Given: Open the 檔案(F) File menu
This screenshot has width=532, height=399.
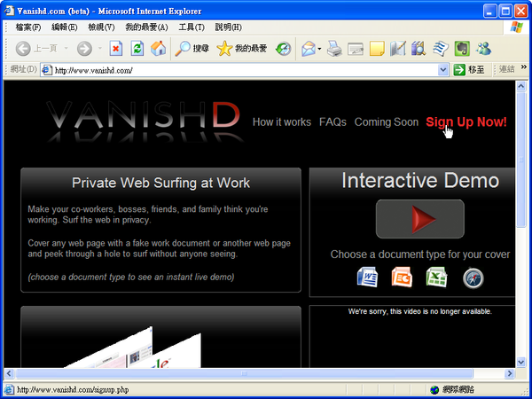Looking at the screenshot, I should pyautogui.click(x=28, y=27).
